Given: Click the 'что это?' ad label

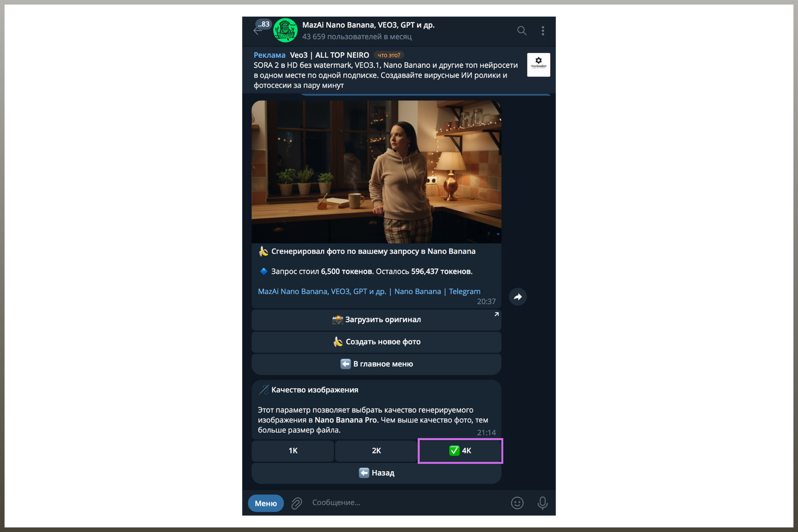Looking at the screenshot, I should (389, 55).
